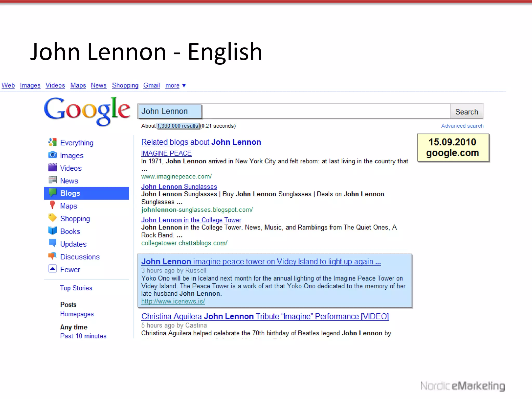Select the Posts filter
532x399 pixels.
tap(68, 304)
